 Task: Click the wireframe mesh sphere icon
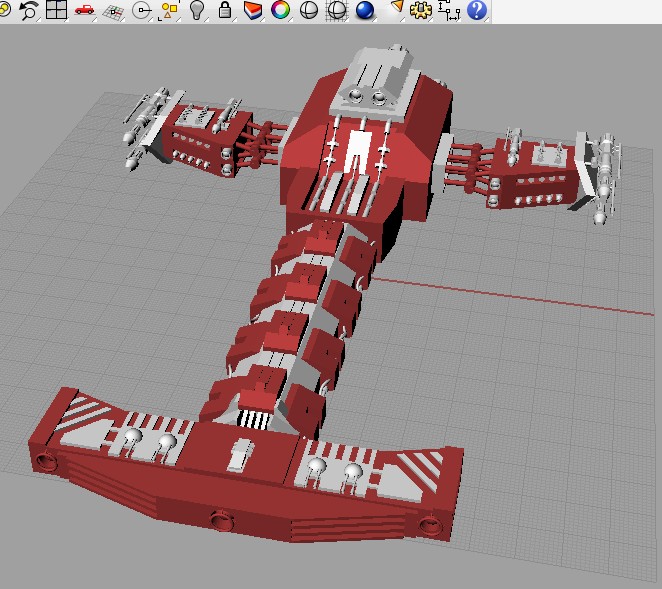click(336, 10)
